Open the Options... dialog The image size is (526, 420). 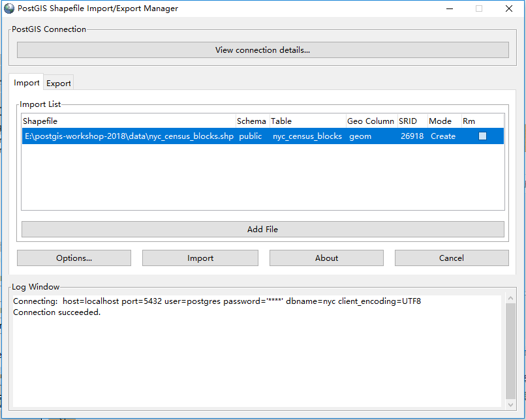coord(74,258)
